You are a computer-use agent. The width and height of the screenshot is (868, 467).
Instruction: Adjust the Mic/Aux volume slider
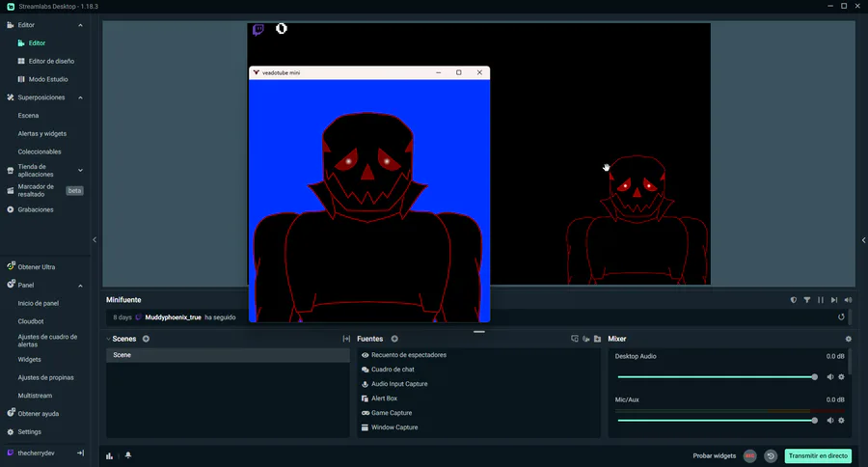coord(717,421)
